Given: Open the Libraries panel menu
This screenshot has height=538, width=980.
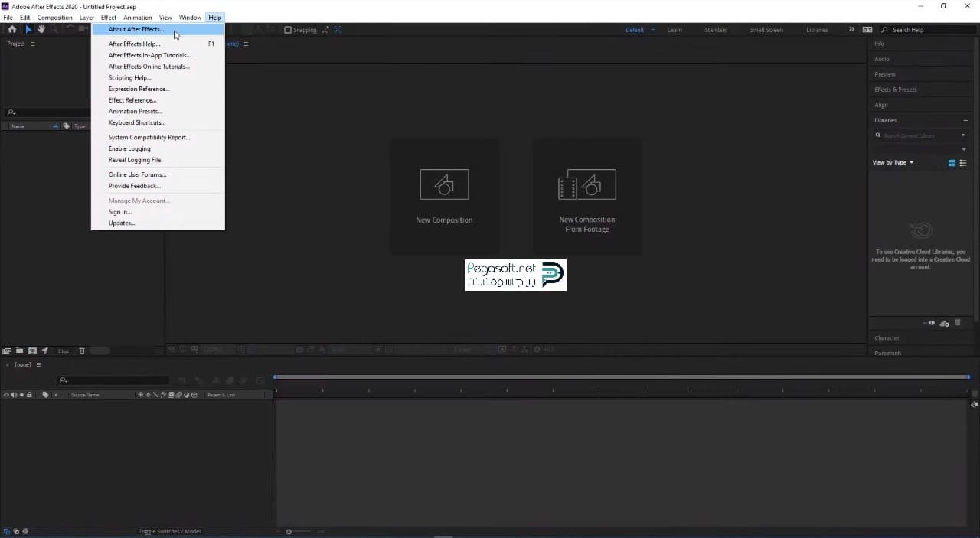Looking at the screenshot, I should tap(965, 120).
